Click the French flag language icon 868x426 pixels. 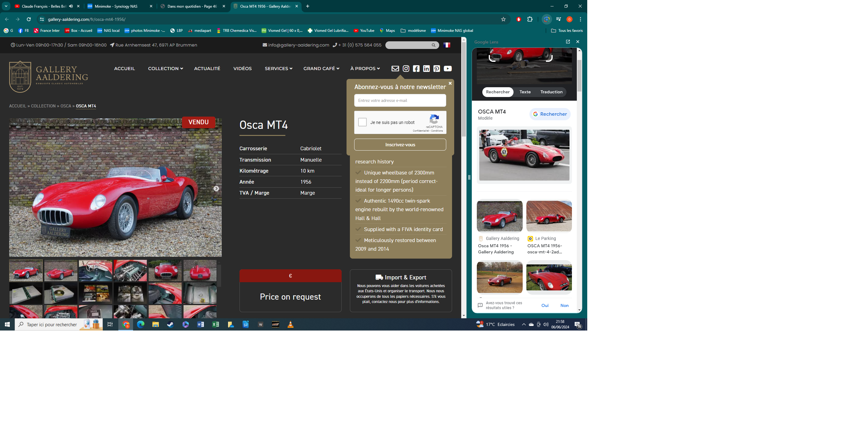[x=447, y=45]
